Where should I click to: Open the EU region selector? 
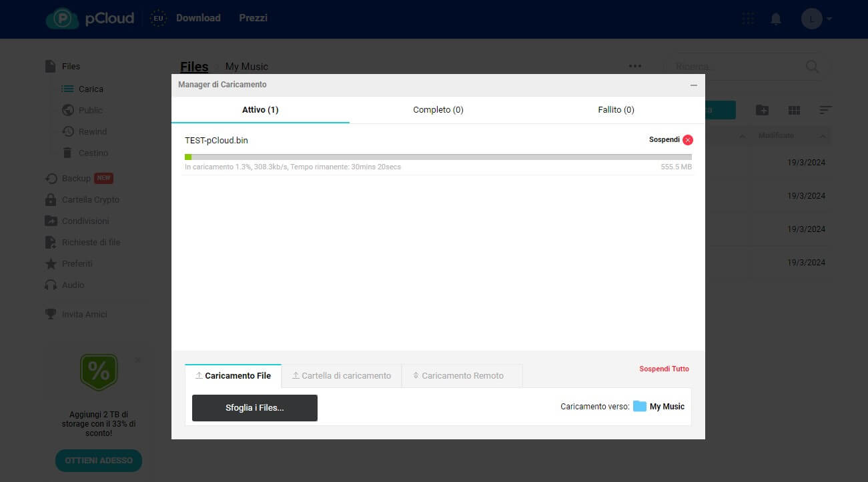click(x=159, y=19)
